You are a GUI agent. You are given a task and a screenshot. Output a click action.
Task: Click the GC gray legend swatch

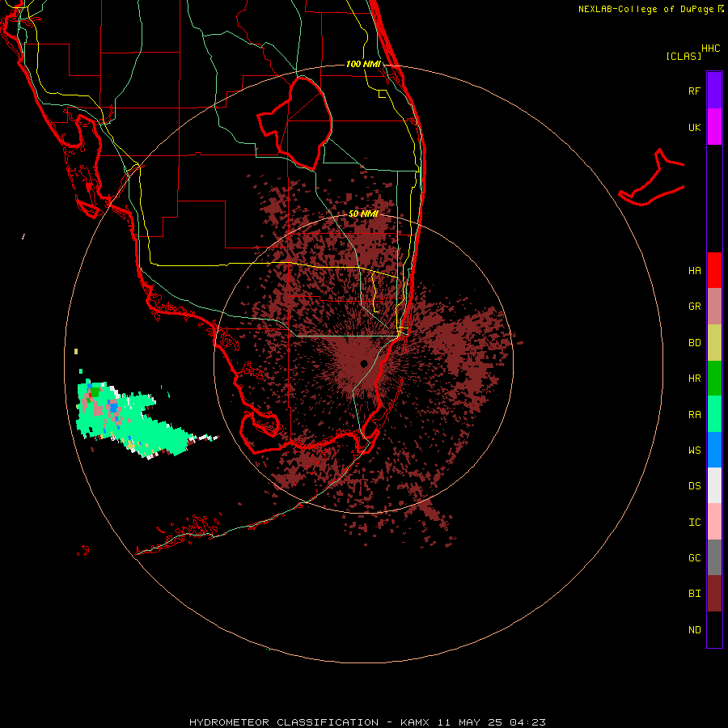click(714, 557)
